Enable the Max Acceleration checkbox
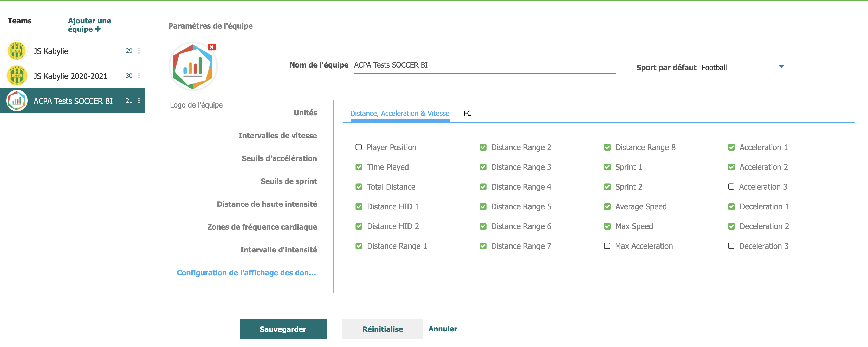868x347 pixels. click(607, 246)
